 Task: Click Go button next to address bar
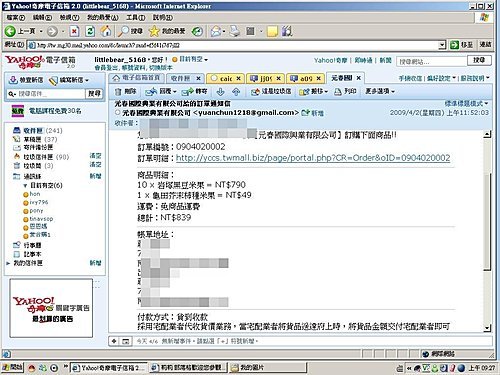click(462, 45)
